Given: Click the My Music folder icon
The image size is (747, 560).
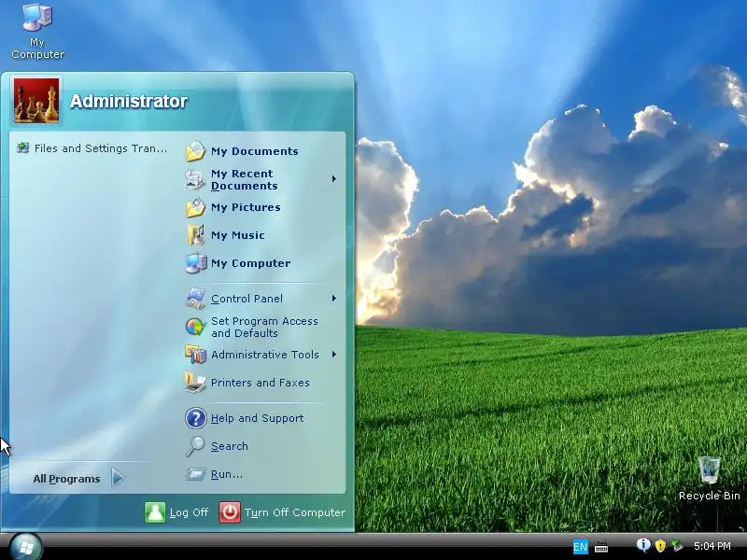Looking at the screenshot, I should point(195,235).
